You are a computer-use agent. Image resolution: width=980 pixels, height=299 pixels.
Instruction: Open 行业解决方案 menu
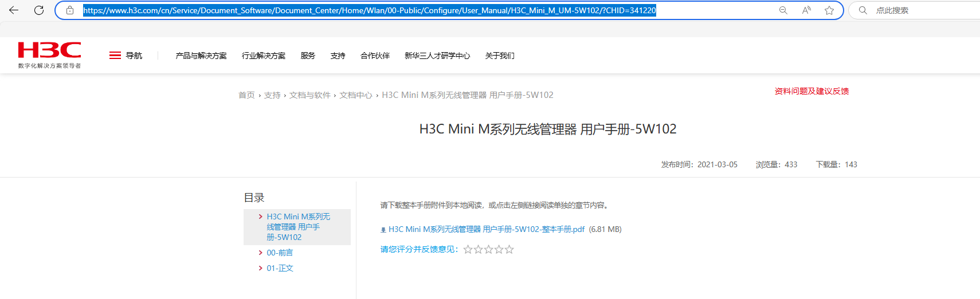point(264,56)
